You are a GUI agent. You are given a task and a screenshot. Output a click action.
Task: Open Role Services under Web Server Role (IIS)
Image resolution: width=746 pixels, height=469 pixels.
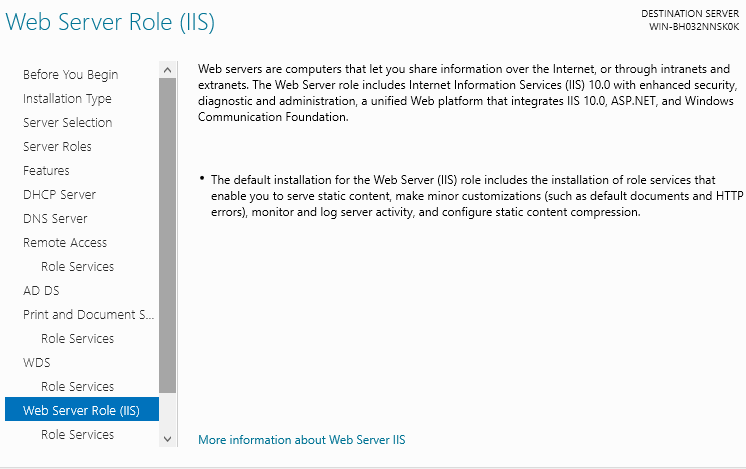(x=77, y=435)
